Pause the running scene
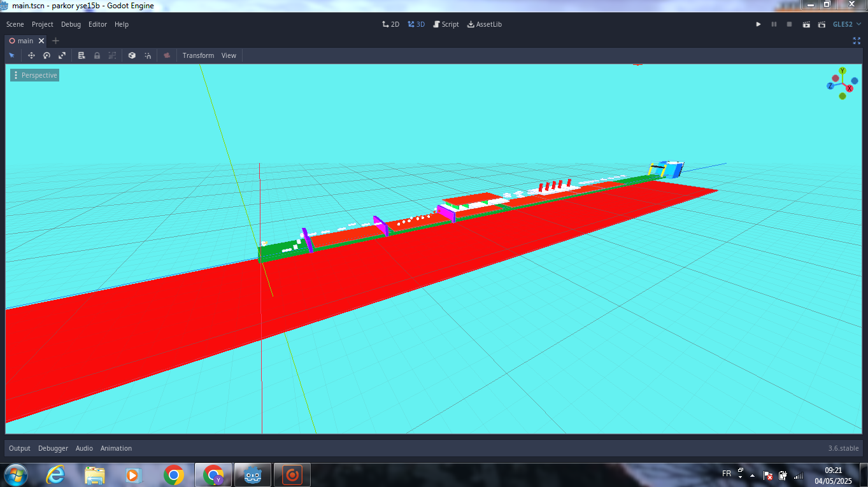This screenshot has height=487, width=868. click(774, 24)
